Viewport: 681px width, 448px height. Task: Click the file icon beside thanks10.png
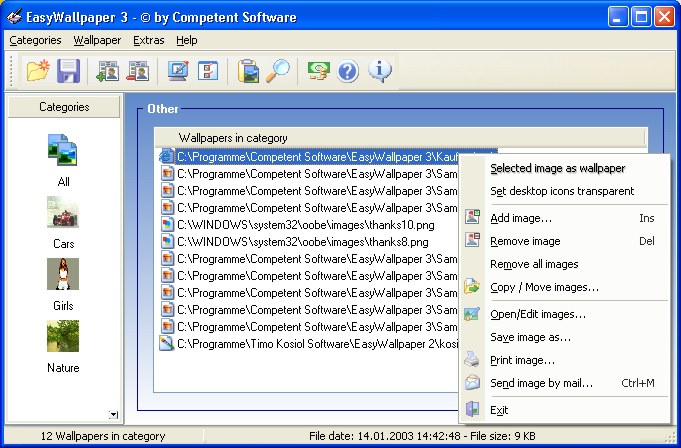167,225
